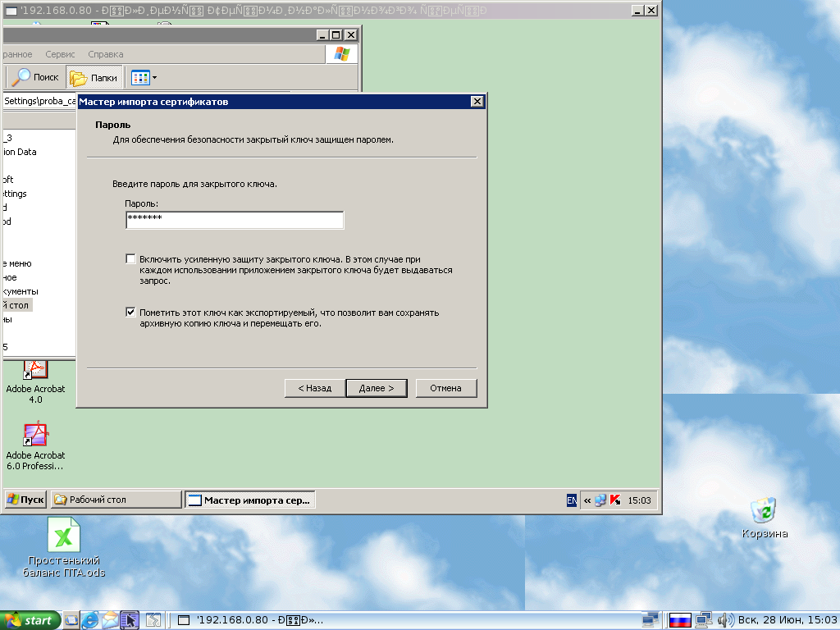Click into the Пароль password field
Image resolution: width=840 pixels, height=630 pixels.
click(234, 220)
